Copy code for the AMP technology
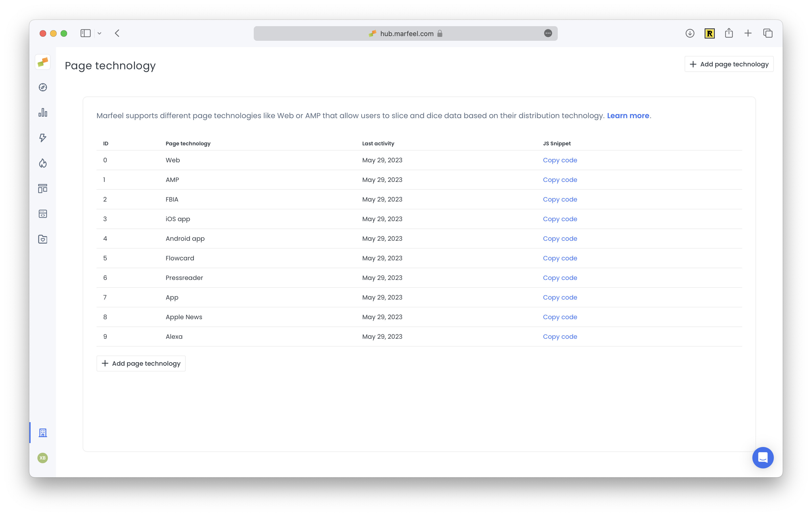The width and height of the screenshot is (812, 516). [x=560, y=180]
